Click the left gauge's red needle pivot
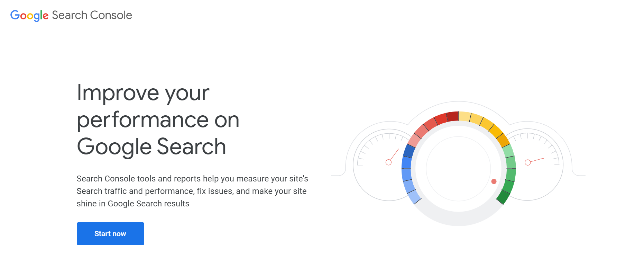644x276 pixels. (x=388, y=162)
